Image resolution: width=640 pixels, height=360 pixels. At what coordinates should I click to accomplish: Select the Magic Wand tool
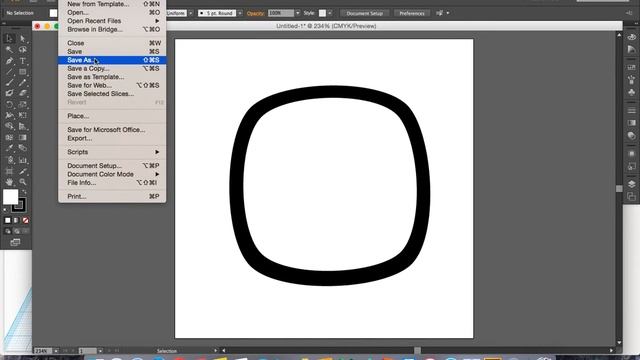tap(9, 49)
